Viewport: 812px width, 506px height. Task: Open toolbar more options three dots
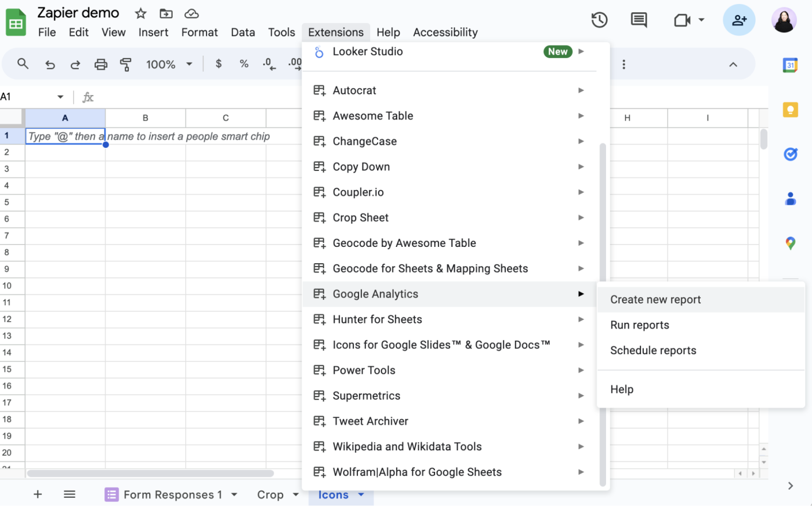coord(623,64)
